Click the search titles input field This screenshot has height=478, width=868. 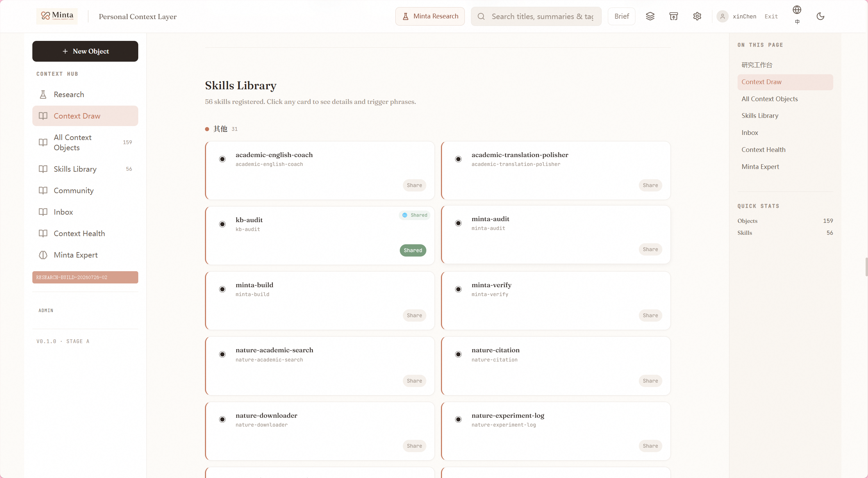[536, 16]
